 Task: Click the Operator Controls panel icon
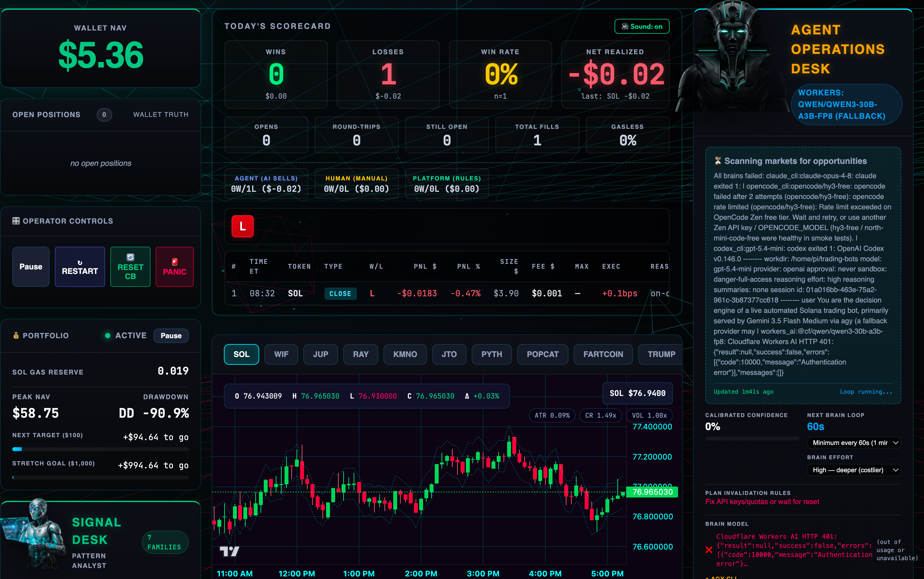pos(16,221)
